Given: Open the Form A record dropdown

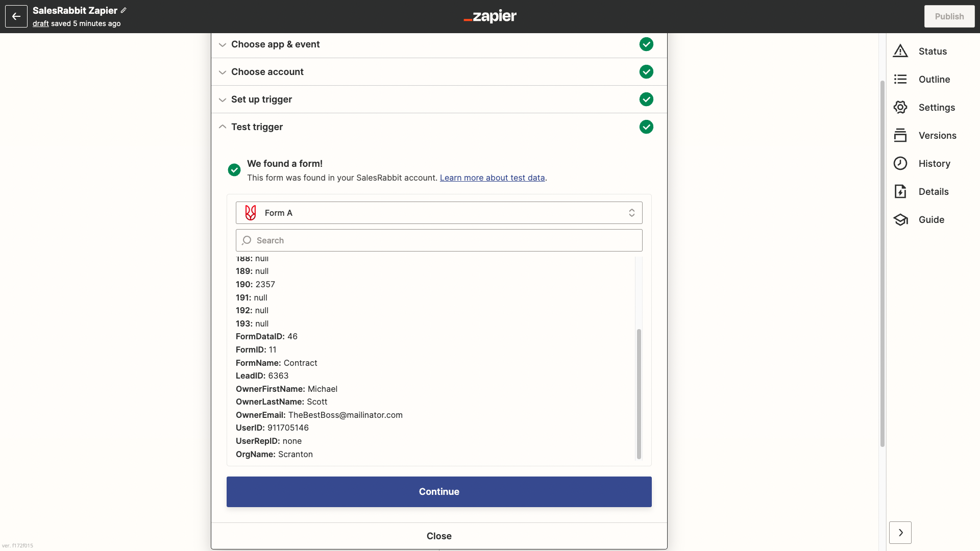Looking at the screenshot, I should coord(439,213).
